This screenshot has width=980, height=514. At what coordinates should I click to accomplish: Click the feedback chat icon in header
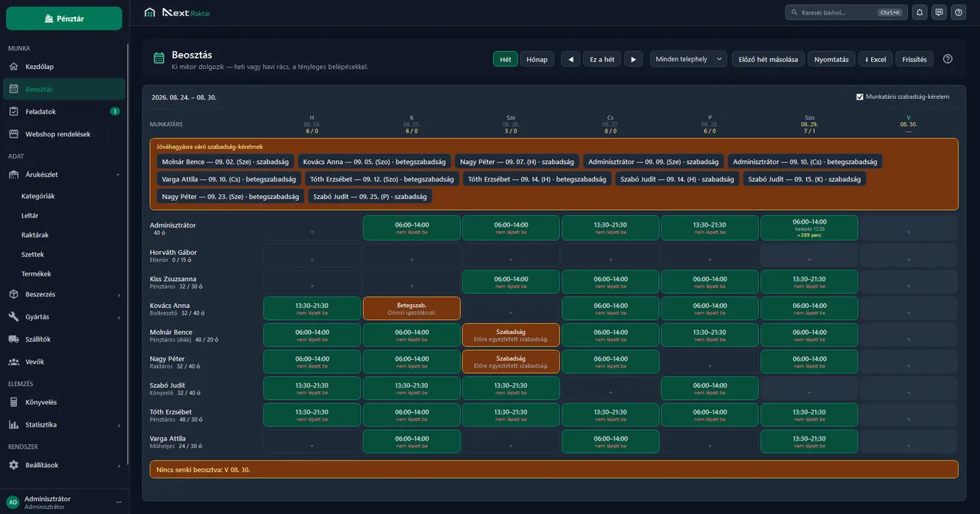pyautogui.click(x=939, y=12)
